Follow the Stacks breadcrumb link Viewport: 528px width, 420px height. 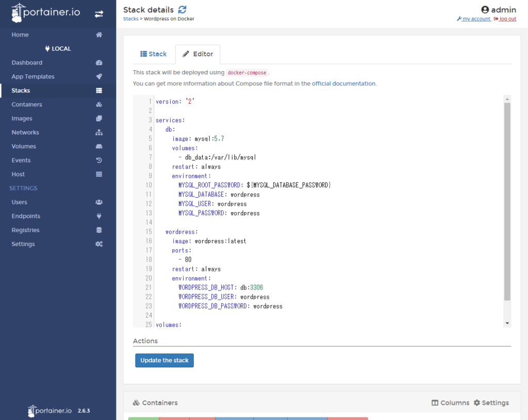pos(130,19)
